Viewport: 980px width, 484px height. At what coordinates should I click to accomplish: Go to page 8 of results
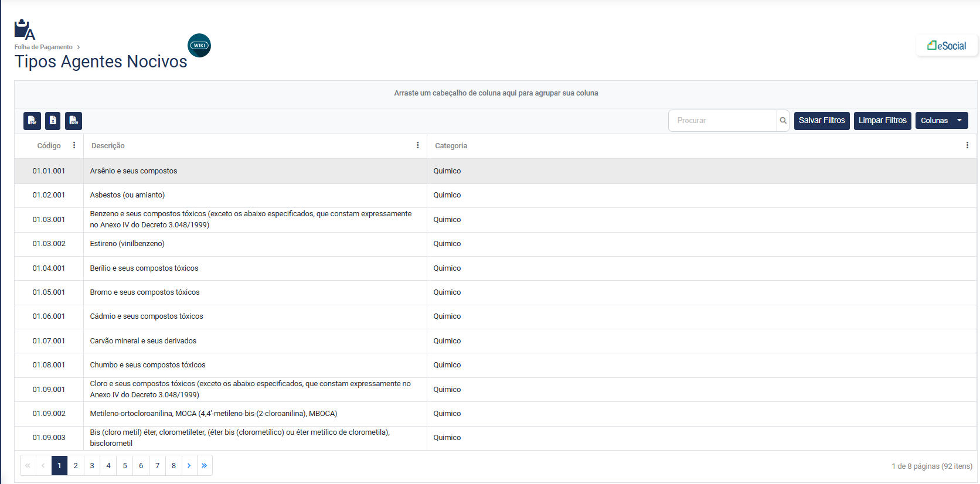[x=173, y=466]
